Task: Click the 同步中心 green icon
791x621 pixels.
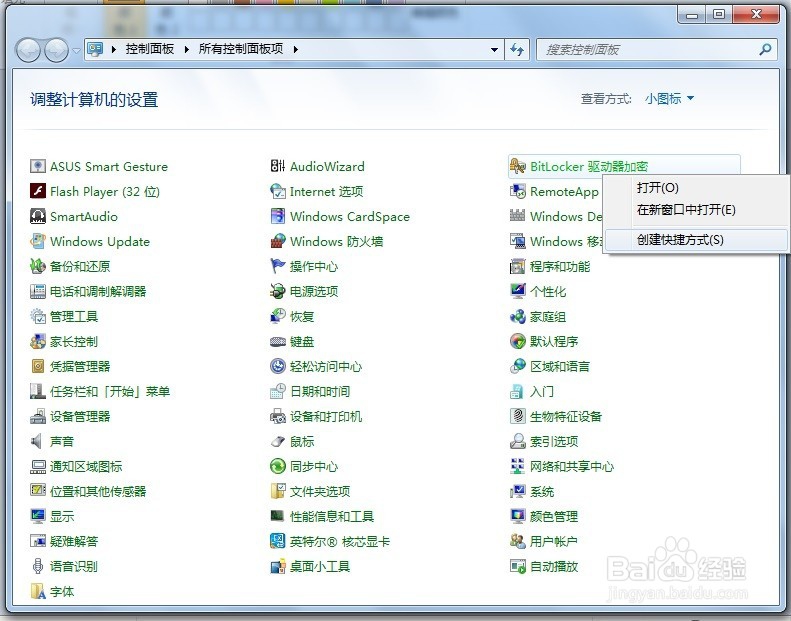Action: tap(278, 466)
